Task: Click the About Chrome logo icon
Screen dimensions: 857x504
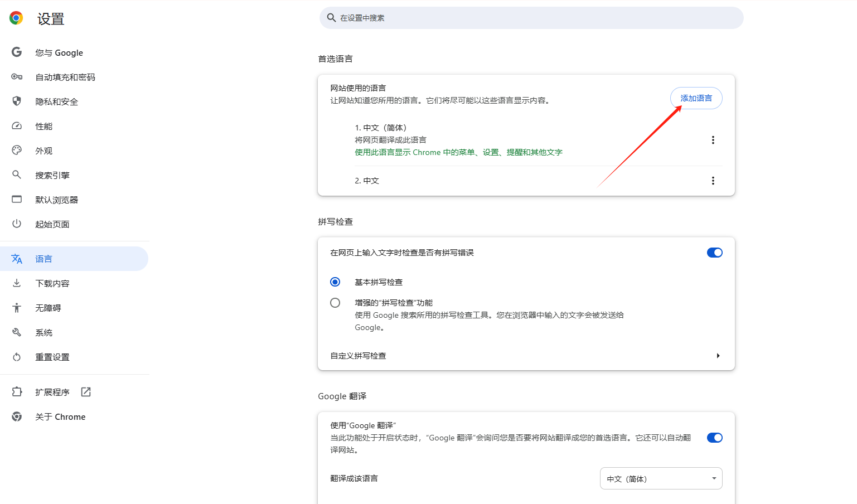Action: click(x=17, y=416)
